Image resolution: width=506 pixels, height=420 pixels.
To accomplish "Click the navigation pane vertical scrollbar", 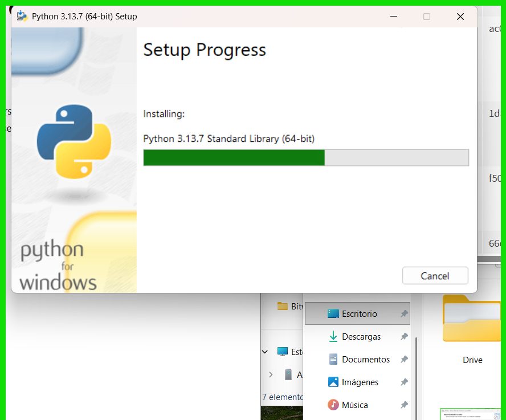I will point(416,370).
